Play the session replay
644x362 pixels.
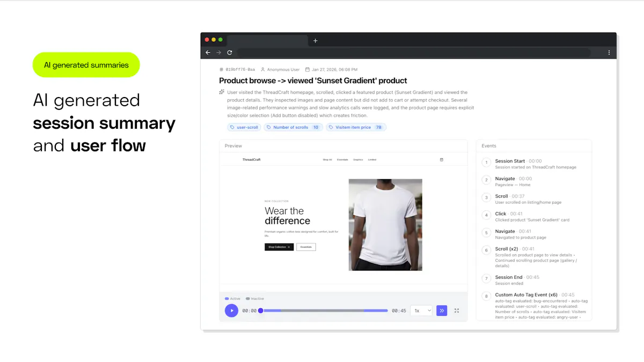pyautogui.click(x=231, y=311)
